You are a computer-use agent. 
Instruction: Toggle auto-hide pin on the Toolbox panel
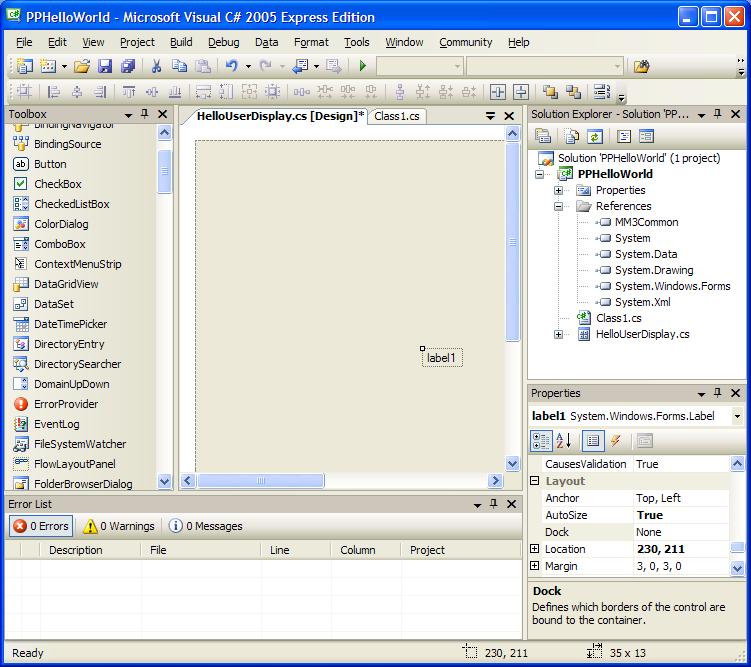click(x=145, y=114)
